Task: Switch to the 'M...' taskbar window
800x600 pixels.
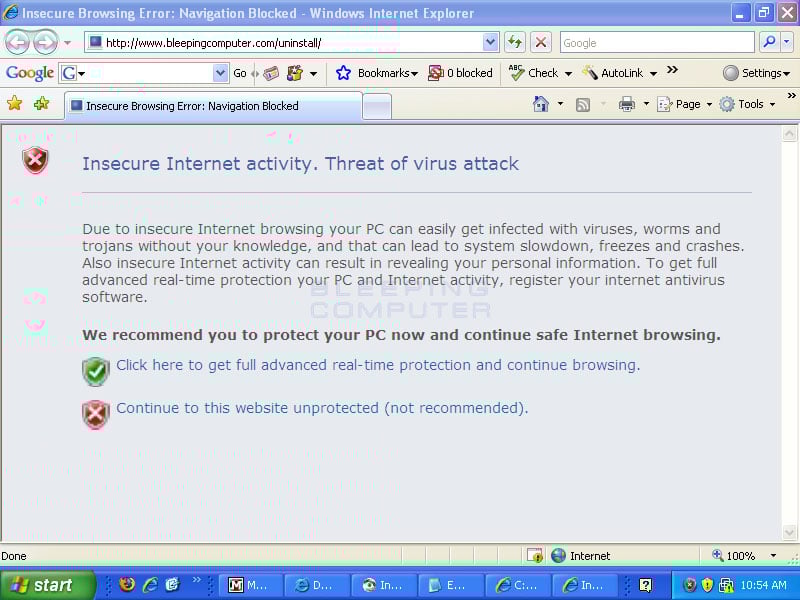Action: click(x=250, y=585)
